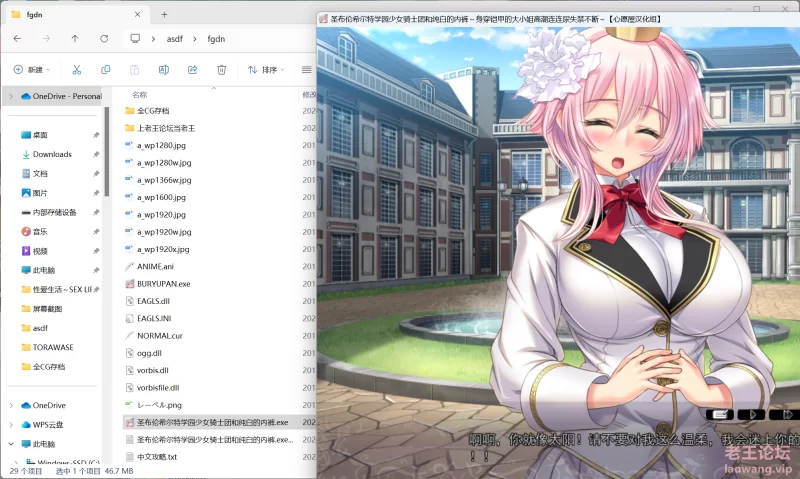Screen dimensions: 800x479
Task: Select file NORMAL.cur
Action: pyautogui.click(x=159, y=336)
